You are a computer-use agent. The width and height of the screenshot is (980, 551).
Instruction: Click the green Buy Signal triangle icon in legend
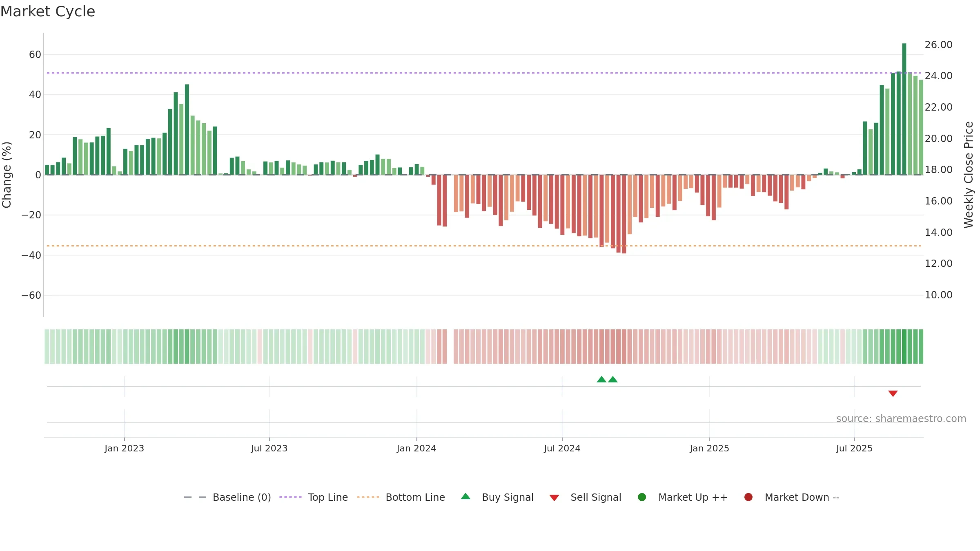(465, 496)
